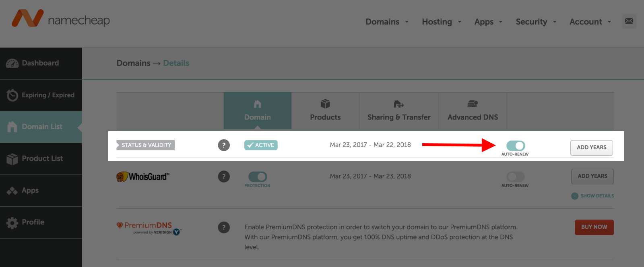Screen dimensions: 644x267
Task: Open the Security dropdown menu
Action: click(536, 22)
